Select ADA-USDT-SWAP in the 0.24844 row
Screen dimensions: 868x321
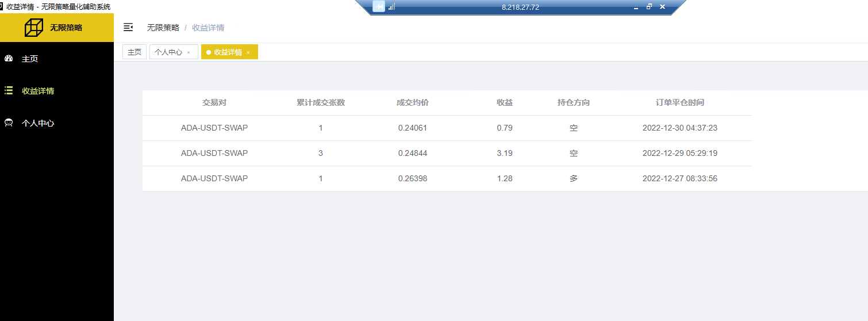click(214, 153)
